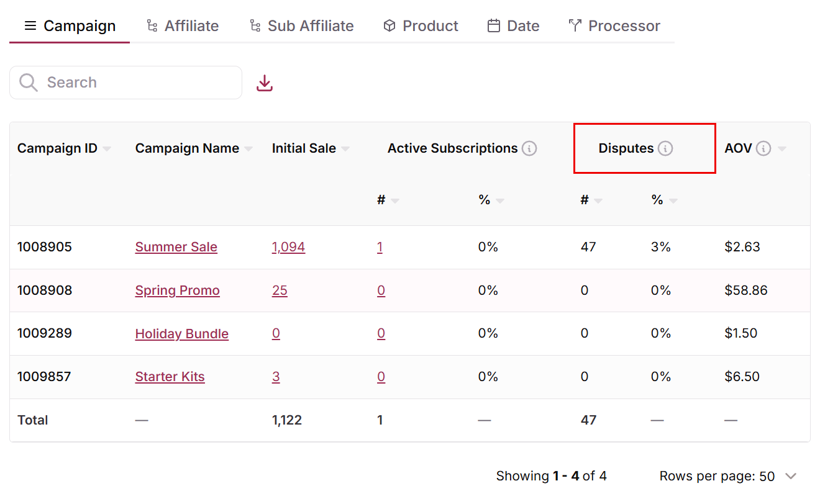Switch to the Affiliate tab

182,26
